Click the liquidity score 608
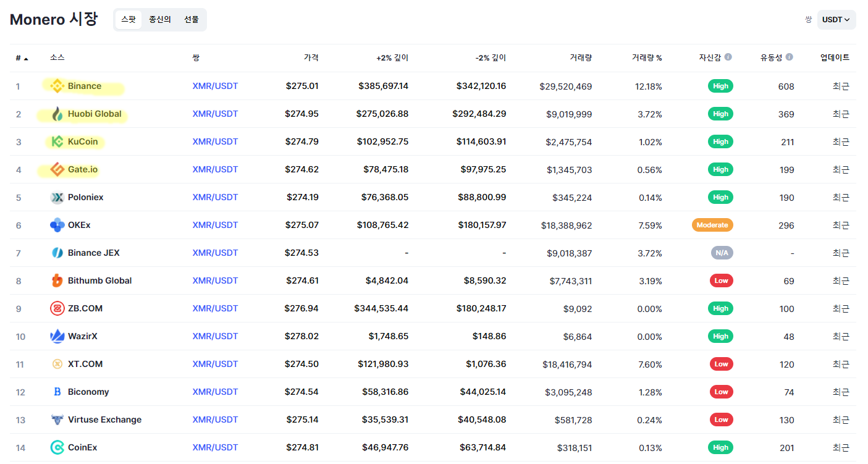868x464 pixels. [786, 86]
